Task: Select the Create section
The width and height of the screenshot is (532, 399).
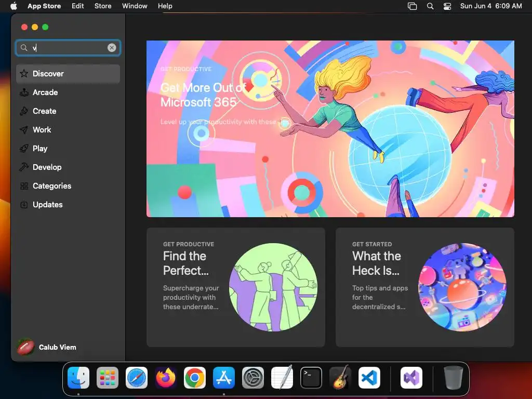Action: click(68, 111)
